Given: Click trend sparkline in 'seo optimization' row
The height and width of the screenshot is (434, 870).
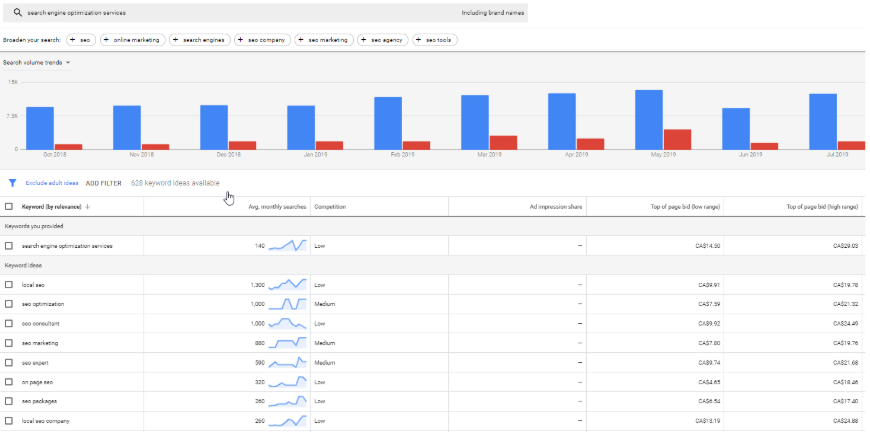Looking at the screenshot, I should pyautogui.click(x=287, y=304).
